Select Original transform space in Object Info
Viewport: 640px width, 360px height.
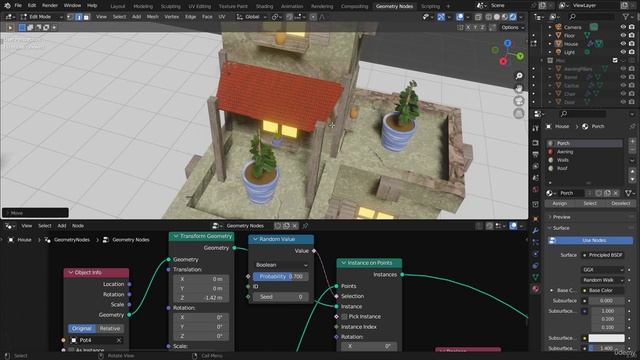(82, 329)
